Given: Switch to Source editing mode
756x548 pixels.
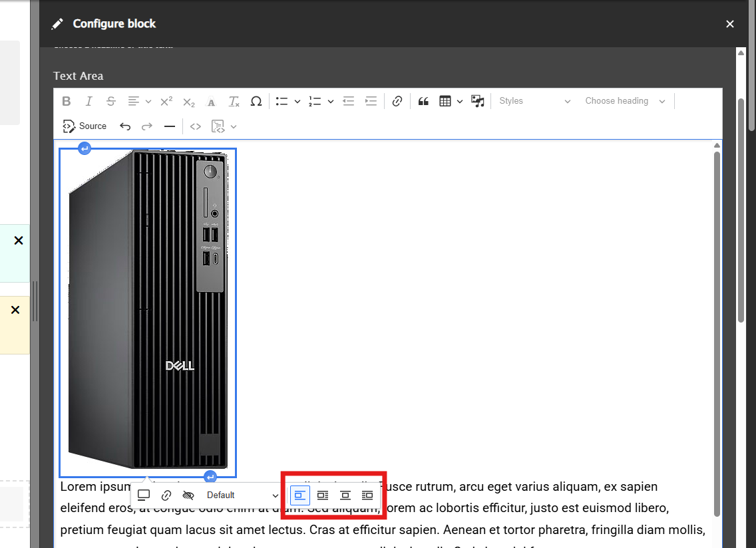Looking at the screenshot, I should (85, 126).
